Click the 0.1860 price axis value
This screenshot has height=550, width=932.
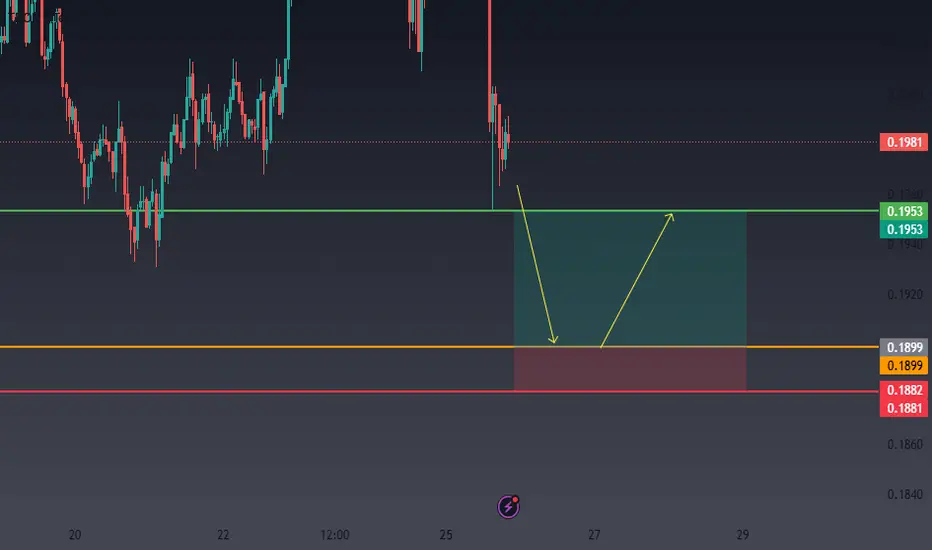(x=905, y=444)
